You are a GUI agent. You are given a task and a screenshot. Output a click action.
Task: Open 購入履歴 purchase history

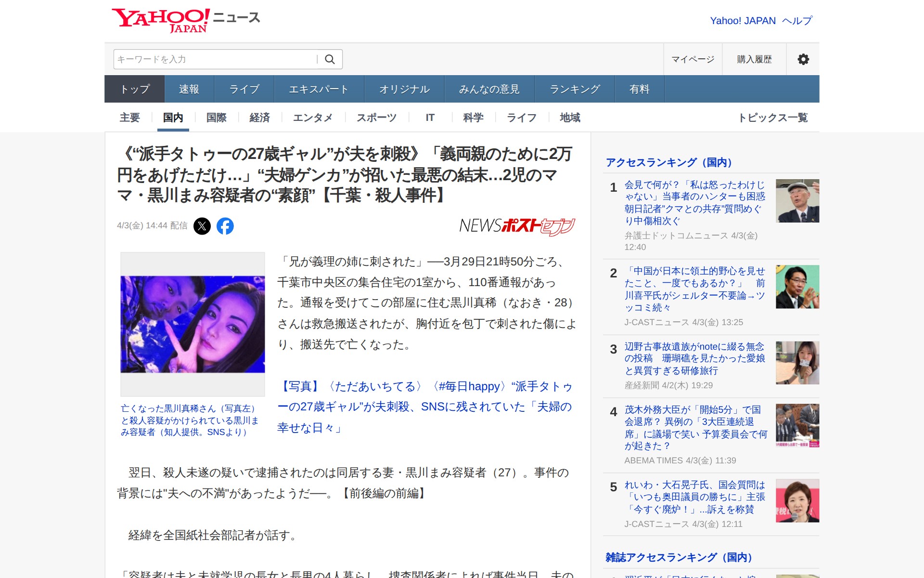pos(754,59)
